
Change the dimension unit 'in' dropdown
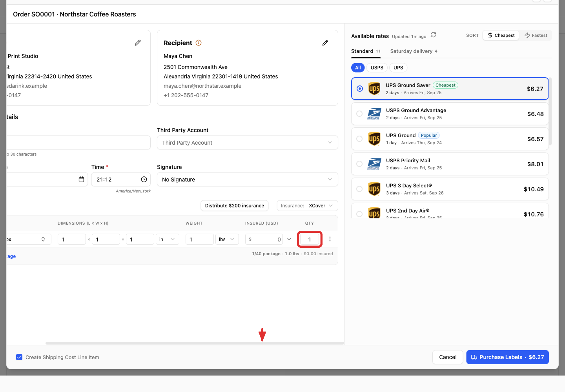click(x=168, y=239)
